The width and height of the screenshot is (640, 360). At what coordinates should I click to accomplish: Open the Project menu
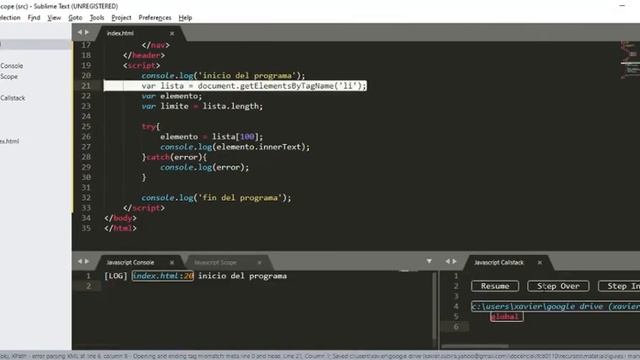[x=121, y=18]
